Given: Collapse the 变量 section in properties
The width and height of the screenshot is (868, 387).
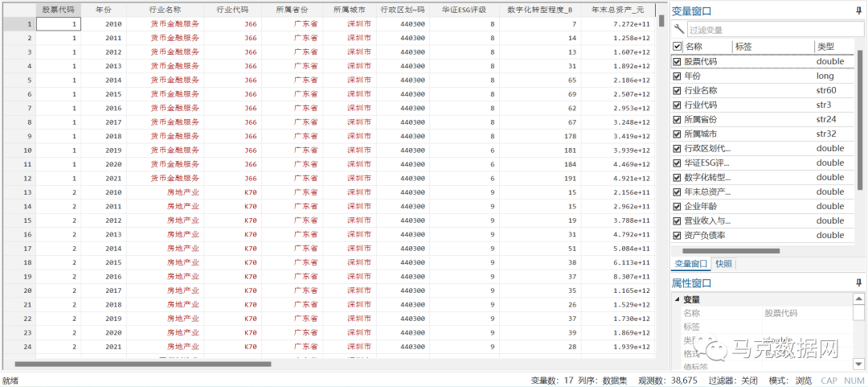Looking at the screenshot, I should [x=677, y=299].
